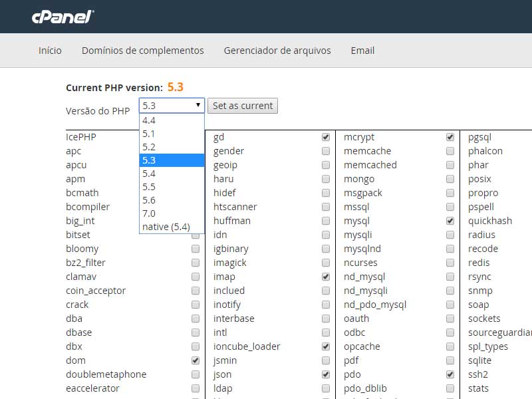Enable the opcache extension checkbox
The height and width of the screenshot is (399, 532).
click(x=450, y=346)
